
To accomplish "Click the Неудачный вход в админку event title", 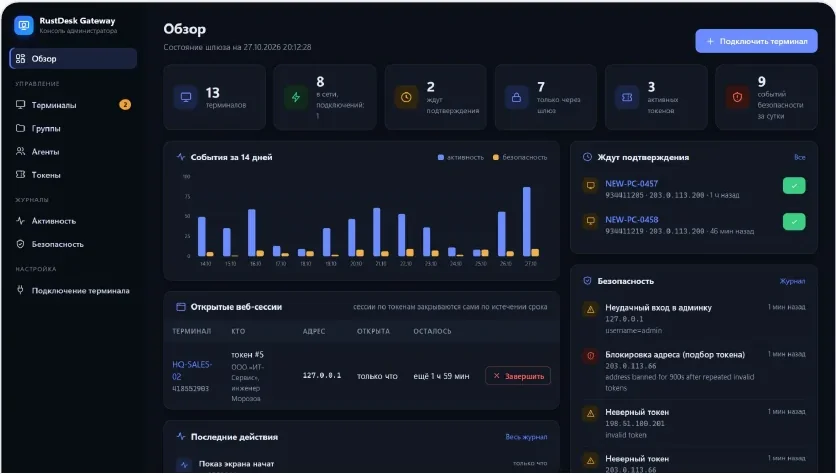I will pyautogui.click(x=658, y=308).
